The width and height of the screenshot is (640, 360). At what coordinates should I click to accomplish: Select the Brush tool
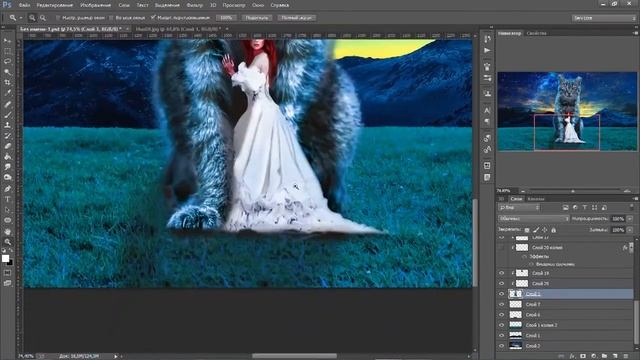[x=7, y=115]
